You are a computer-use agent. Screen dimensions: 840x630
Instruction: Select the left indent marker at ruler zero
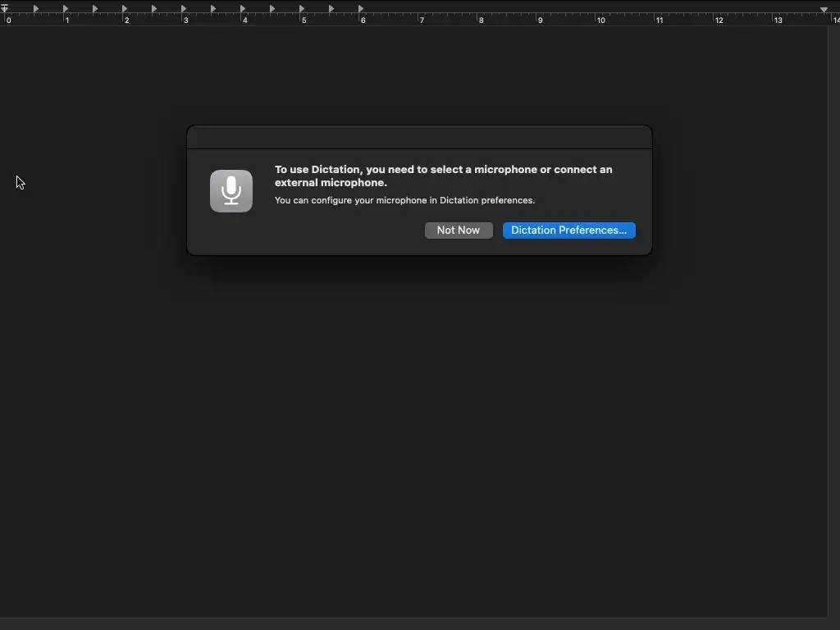tap(5, 8)
